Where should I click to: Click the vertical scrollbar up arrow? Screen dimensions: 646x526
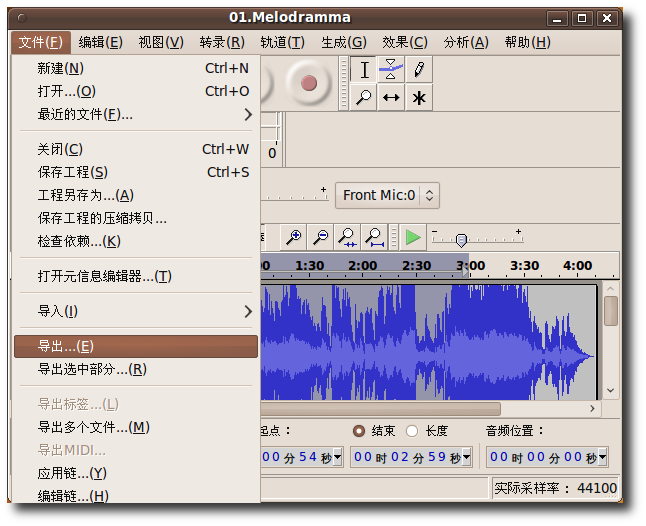coord(611,289)
